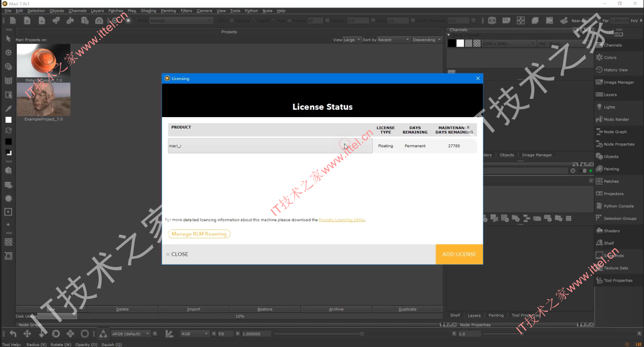Click the Save project download-arrow icon
Viewport: 644px width, 347px height.
[x=42, y=20]
